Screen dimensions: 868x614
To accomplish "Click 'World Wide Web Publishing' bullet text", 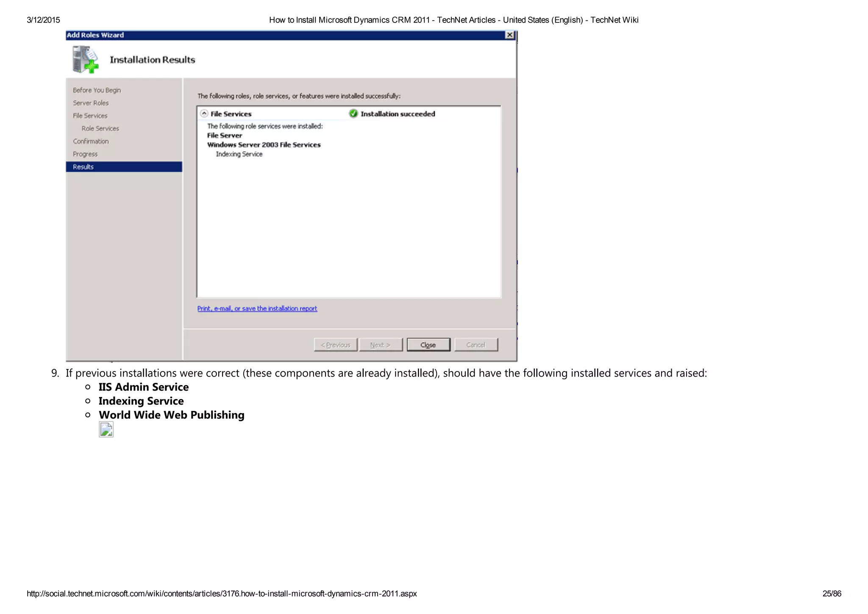I will [172, 415].
